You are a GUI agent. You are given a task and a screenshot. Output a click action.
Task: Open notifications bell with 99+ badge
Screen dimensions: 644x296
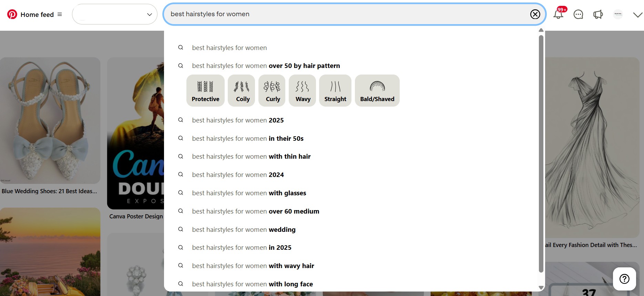click(559, 14)
